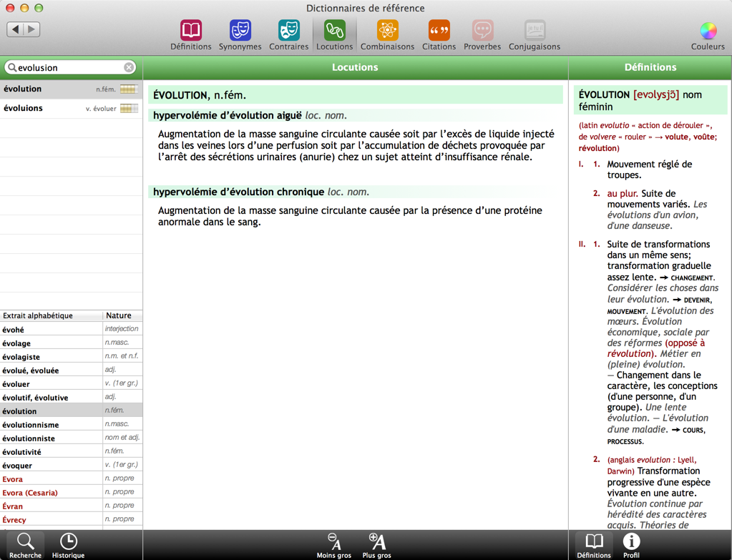Open the Définitions dictionary

click(190, 36)
